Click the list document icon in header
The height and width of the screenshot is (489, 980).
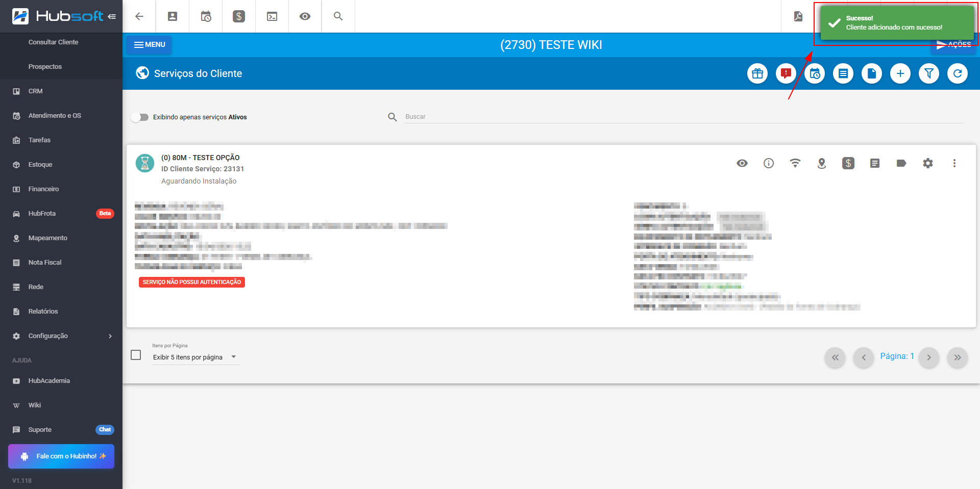coord(843,73)
